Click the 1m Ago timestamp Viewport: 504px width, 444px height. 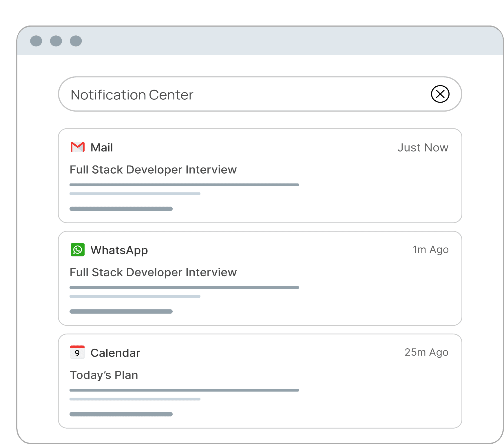click(x=430, y=250)
